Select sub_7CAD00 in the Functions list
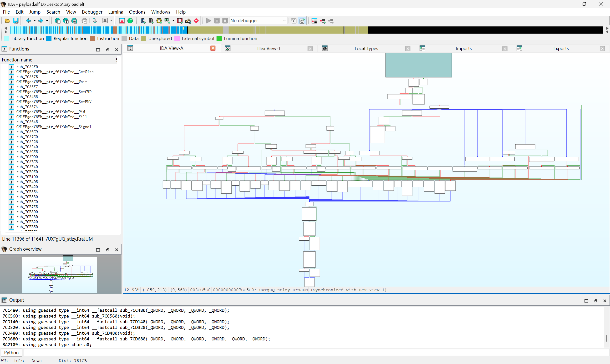610x364 pixels. [27, 157]
